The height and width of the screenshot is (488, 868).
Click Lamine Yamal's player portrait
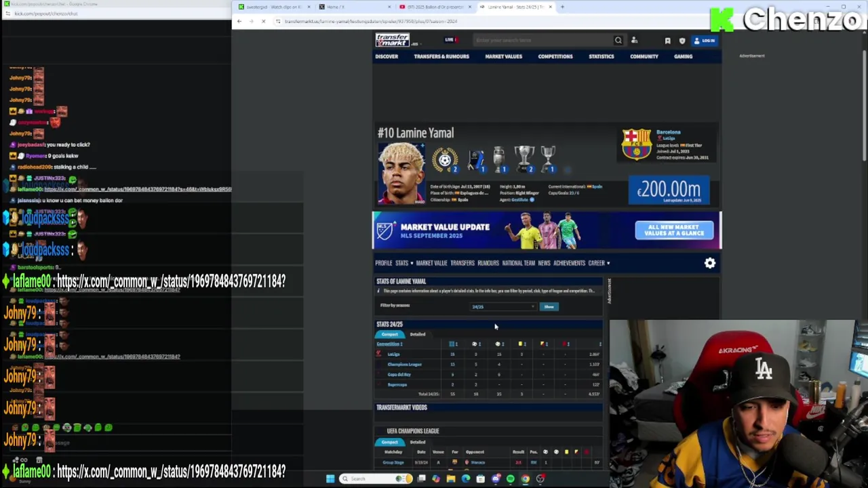click(401, 173)
